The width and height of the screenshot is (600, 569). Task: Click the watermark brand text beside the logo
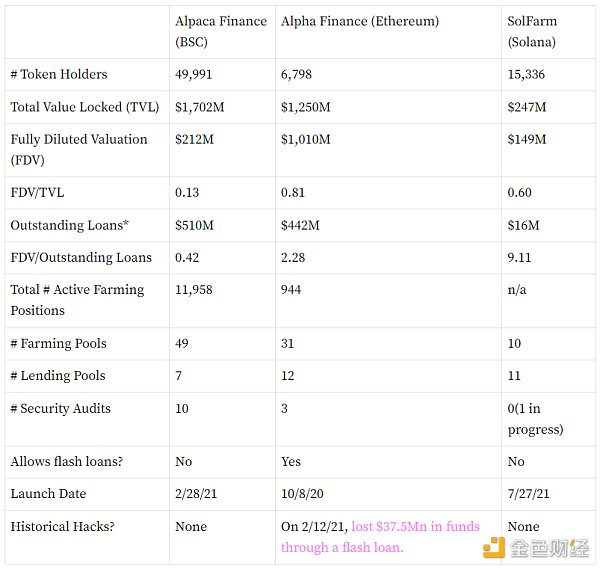[x=549, y=548]
